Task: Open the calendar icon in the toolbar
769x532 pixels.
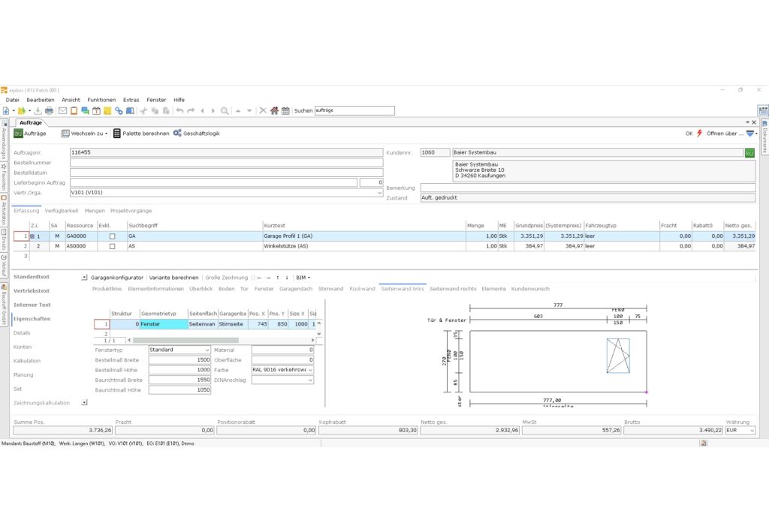Action: pyautogui.click(x=285, y=110)
